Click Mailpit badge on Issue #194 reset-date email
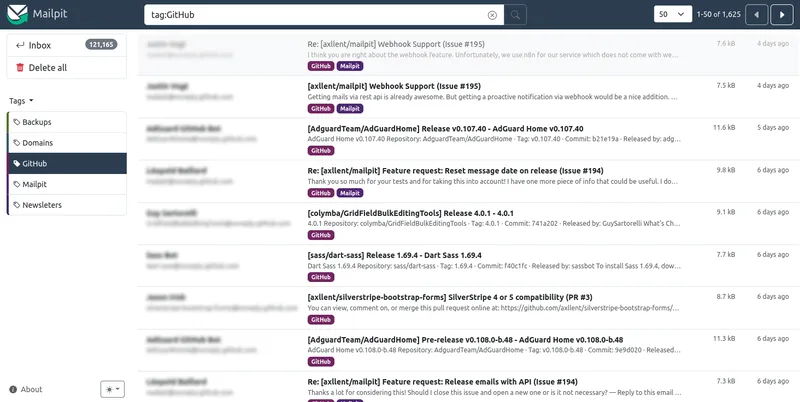The width and height of the screenshot is (800, 402). pos(350,193)
